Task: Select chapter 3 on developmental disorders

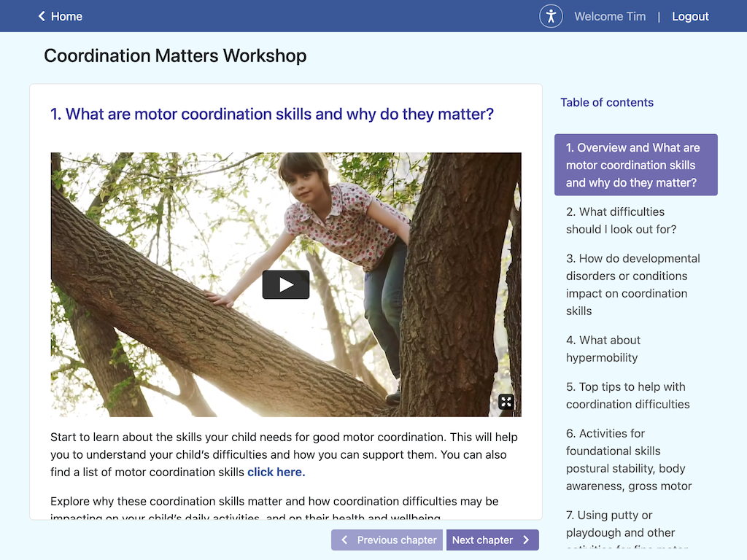Action: pyautogui.click(x=632, y=284)
